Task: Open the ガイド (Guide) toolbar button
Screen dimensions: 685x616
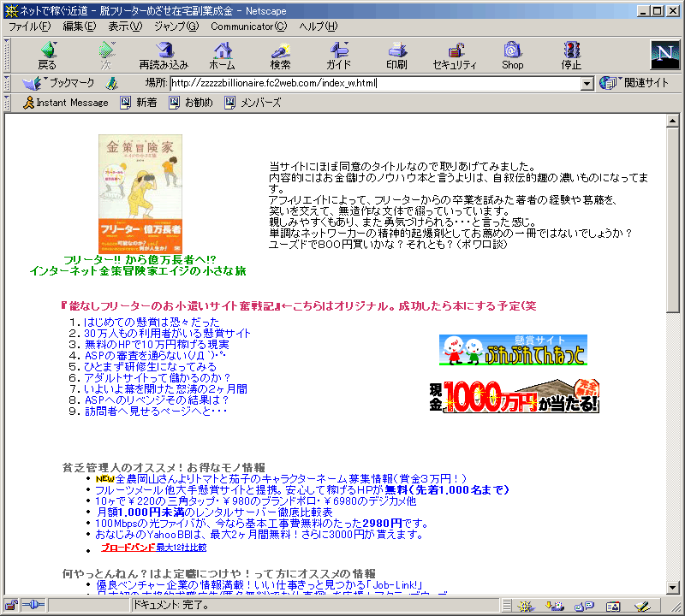Action: (338, 55)
